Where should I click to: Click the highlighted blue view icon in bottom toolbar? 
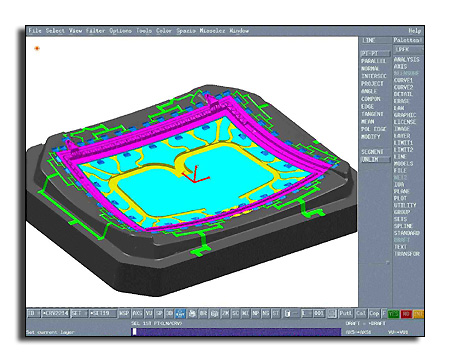[180, 314]
